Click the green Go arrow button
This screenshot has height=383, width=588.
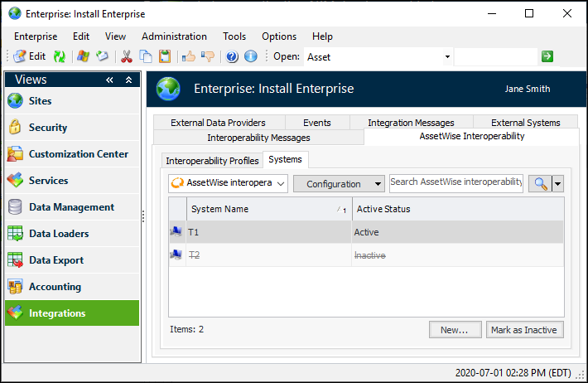point(547,56)
